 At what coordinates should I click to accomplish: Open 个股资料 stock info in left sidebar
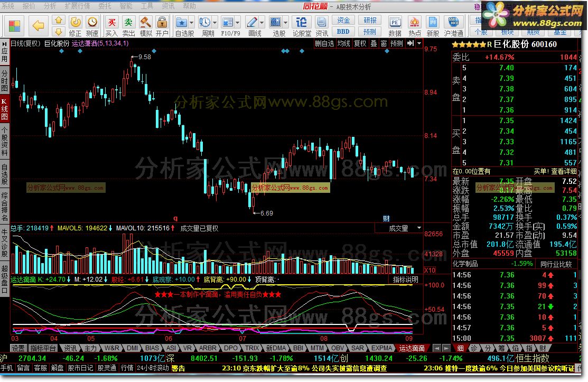tap(5, 141)
